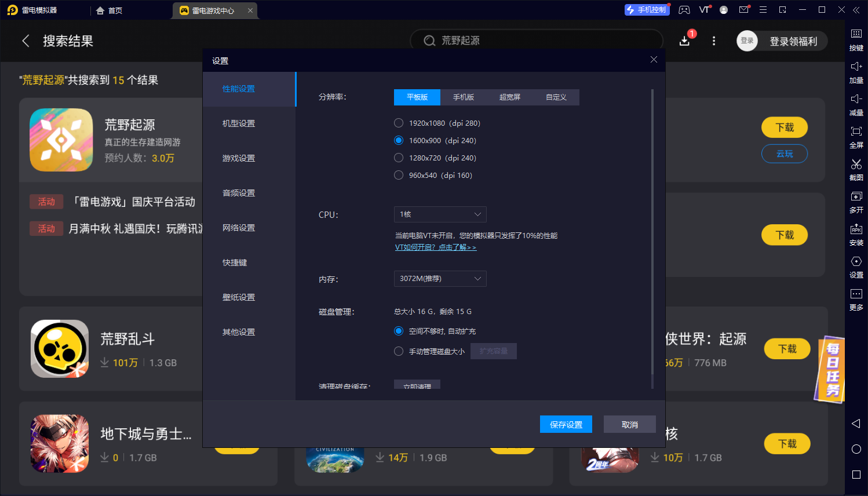Click 云玩 cloud play button
The image size is (868, 496).
[x=785, y=154]
